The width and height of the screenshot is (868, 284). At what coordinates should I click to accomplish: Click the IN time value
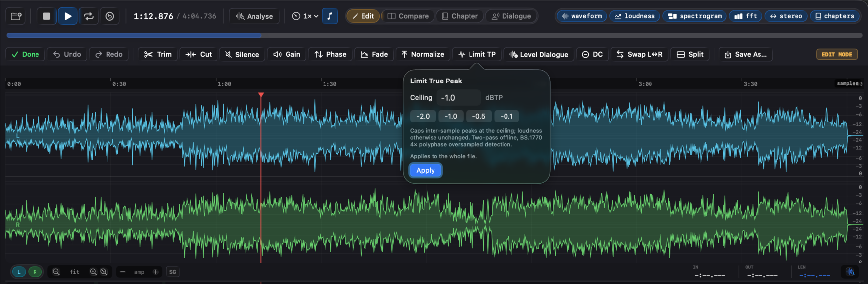(710, 275)
